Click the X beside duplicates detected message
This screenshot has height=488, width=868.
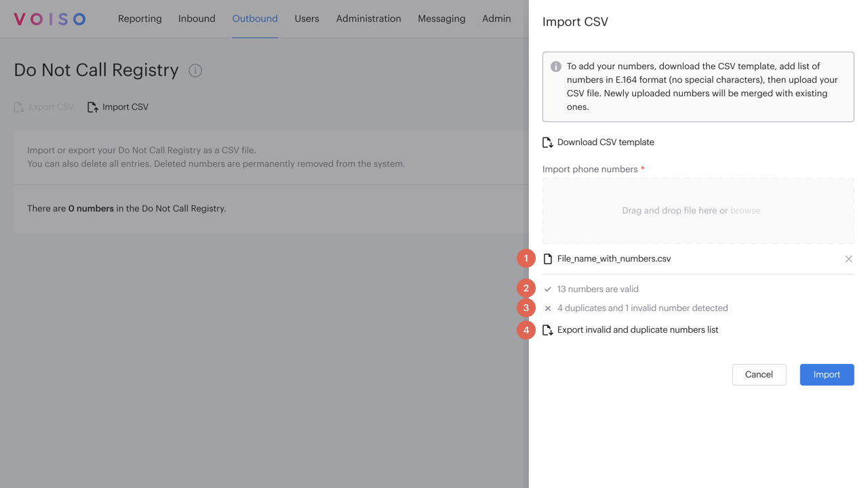(547, 308)
